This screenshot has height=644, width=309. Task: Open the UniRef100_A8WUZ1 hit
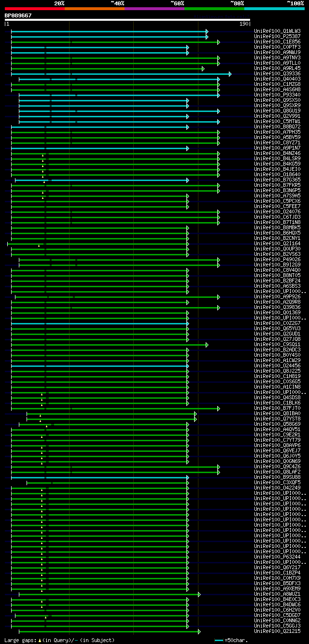point(277,594)
